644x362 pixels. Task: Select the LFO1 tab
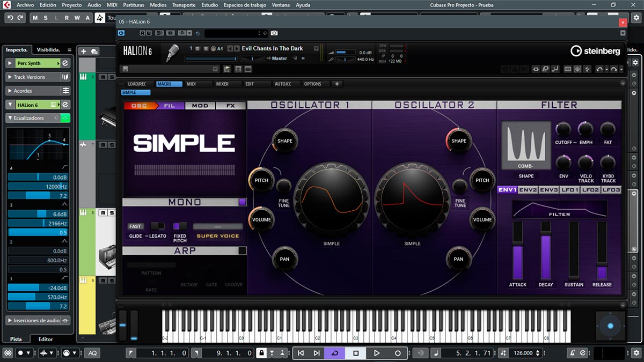[x=569, y=190]
